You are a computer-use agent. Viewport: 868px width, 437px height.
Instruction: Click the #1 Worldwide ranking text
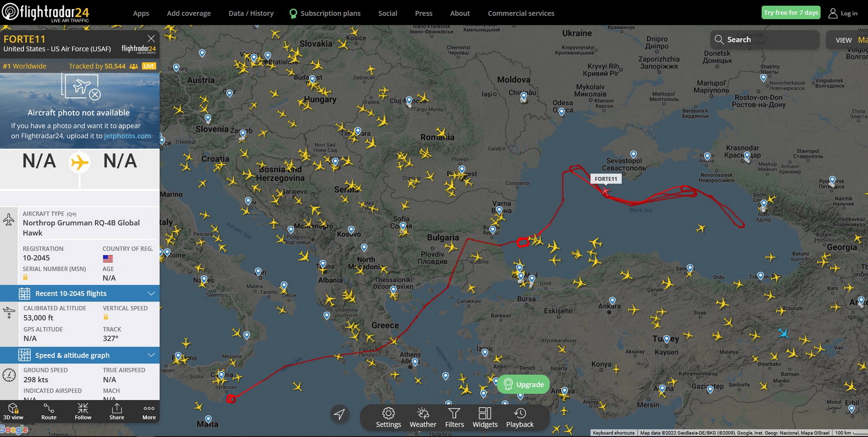pos(25,66)
